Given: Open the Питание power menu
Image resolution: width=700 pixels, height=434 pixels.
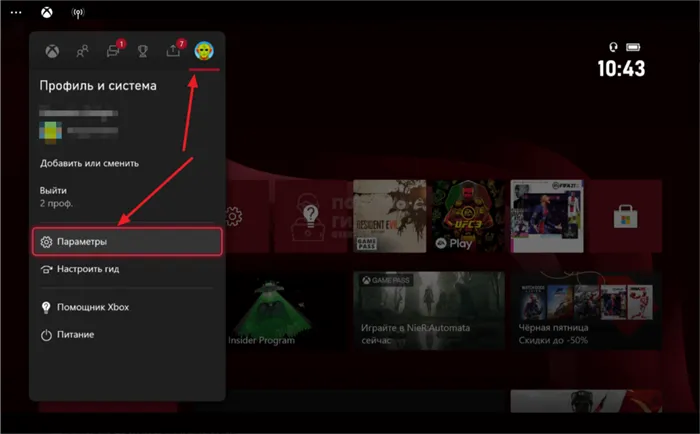Looking at the screenshot, I should pyautogui.click(x=75, y=334).
